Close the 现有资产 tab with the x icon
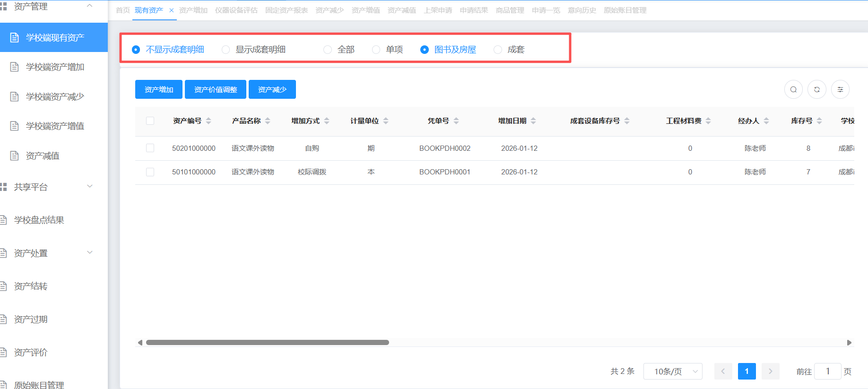 171,10
